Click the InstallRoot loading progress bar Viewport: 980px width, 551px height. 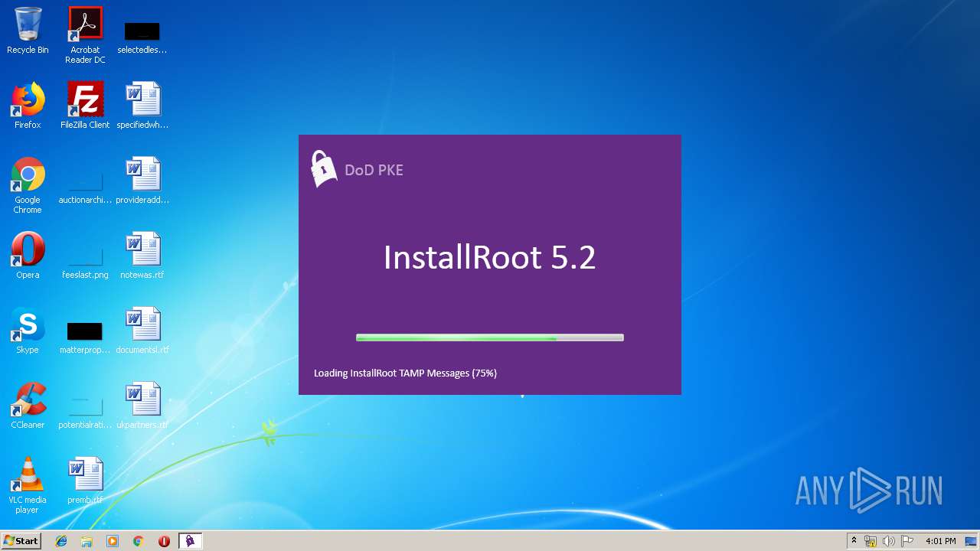[490, 337]
